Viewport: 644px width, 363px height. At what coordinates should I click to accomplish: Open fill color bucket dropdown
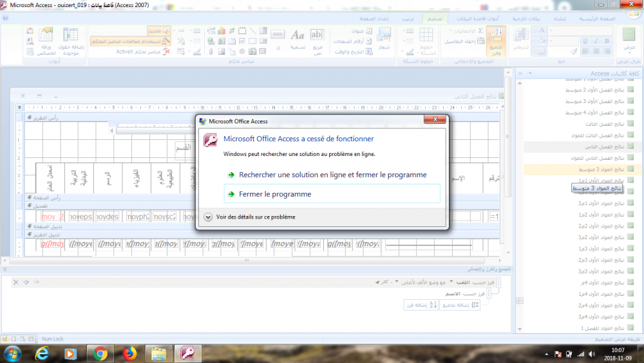coord(534,41)
